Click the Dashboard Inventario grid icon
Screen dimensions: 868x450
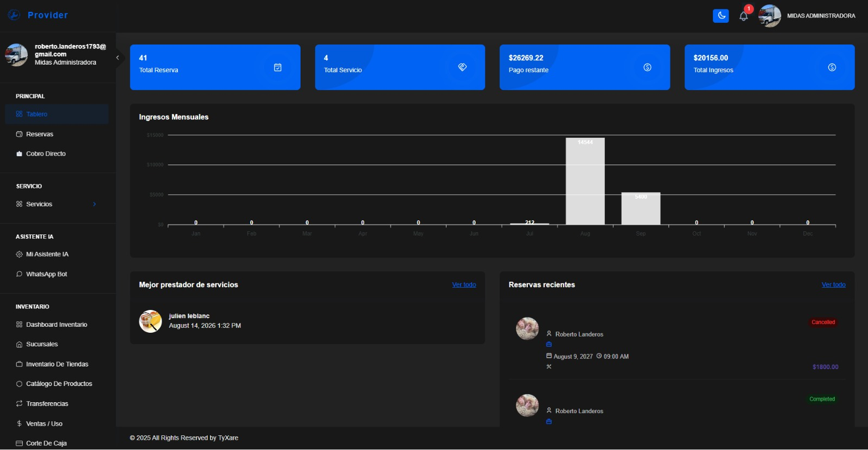tap(19, 325)
